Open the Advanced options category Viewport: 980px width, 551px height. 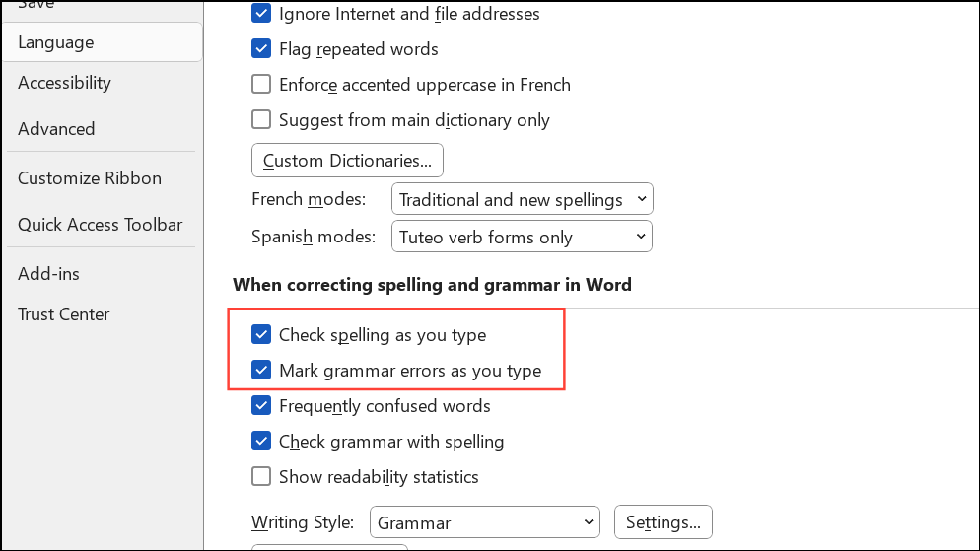point(56,129)
